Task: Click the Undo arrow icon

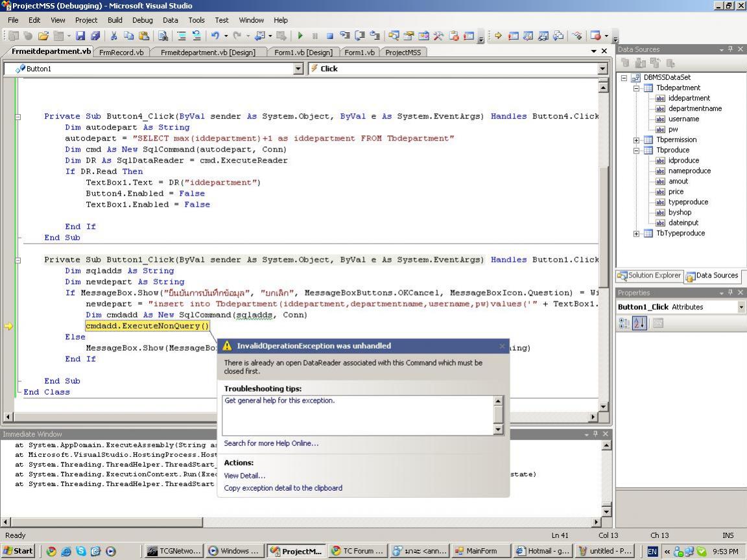Action: pyautogui.click(x=215, y=36)
